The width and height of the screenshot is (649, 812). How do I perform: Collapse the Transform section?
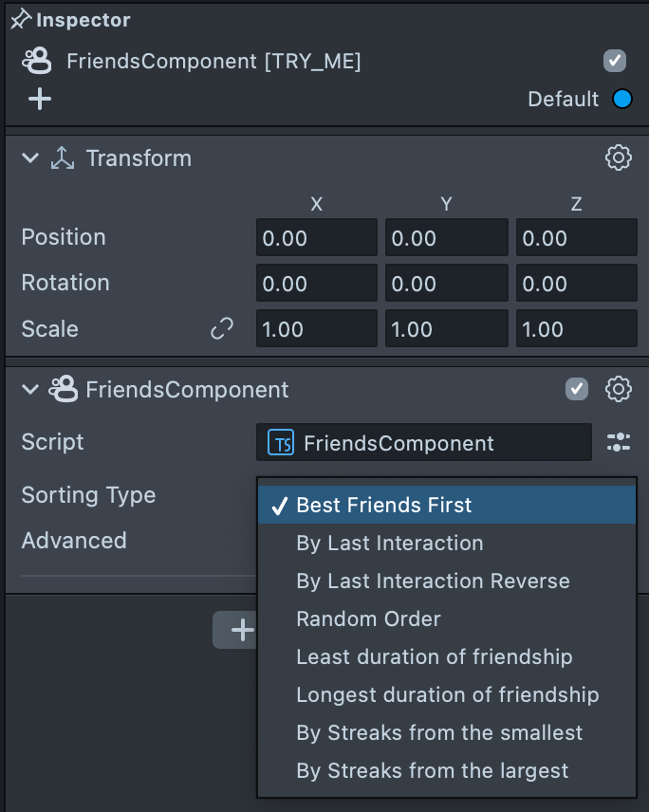(x=30, y=158)
